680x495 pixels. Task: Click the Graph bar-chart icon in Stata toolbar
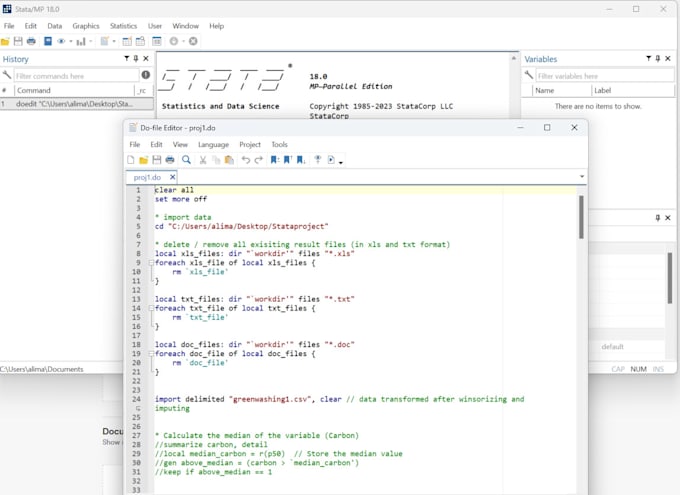pos(81,41)
